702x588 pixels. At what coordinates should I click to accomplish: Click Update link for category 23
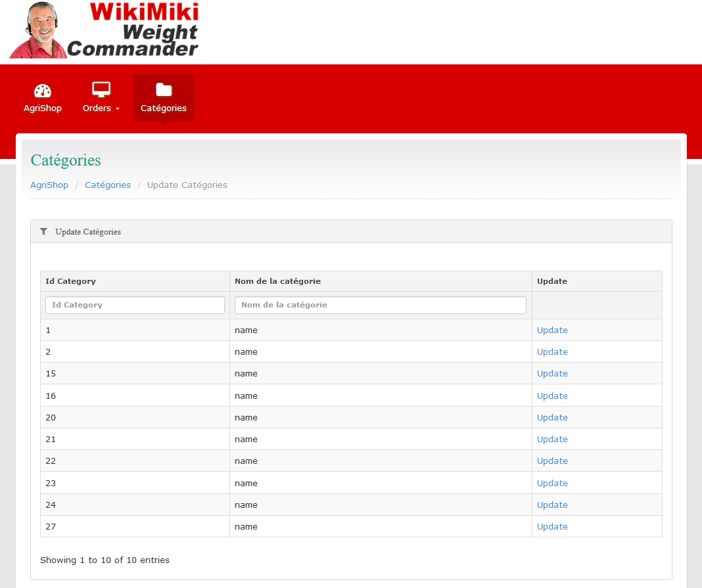[x=552, y=484]
